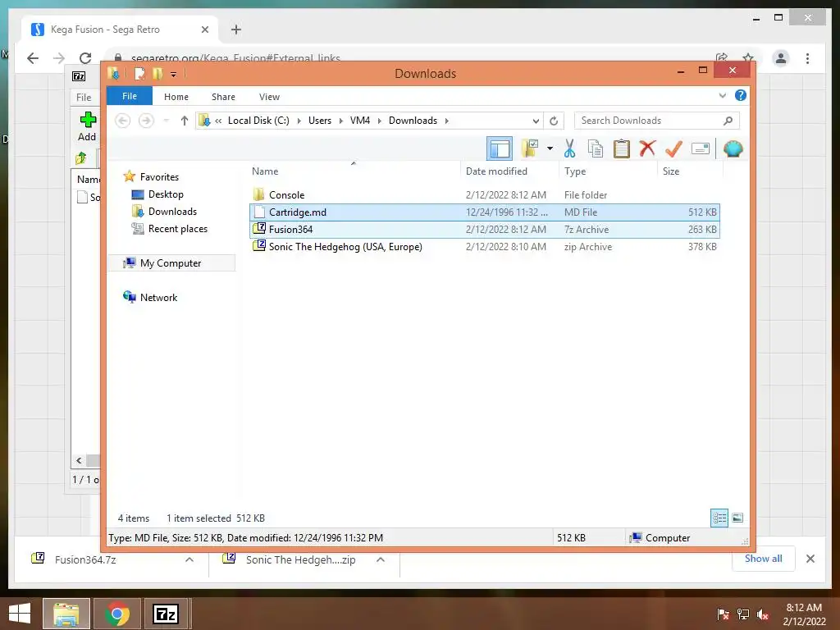Click the folder options icon in toolbar
Viewport: 840px width, 630px height.
click(x=530, y=148)
